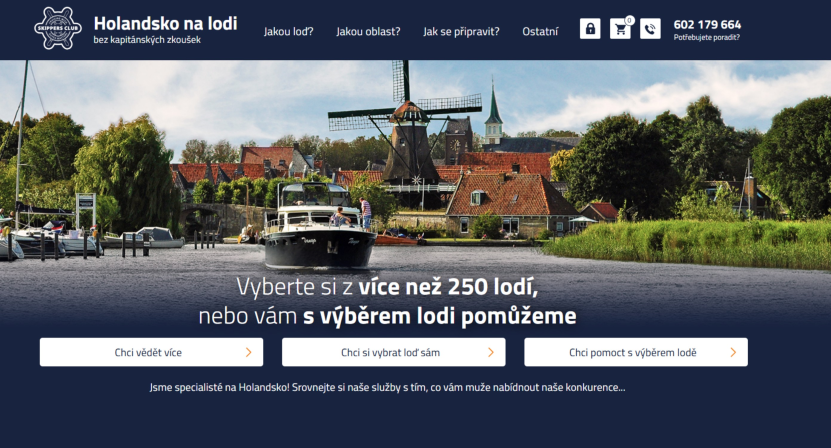831x448 pixels.
Task: Open the 'Ostatní' menu
Action: pyautogui.click(x=540, y=31)
